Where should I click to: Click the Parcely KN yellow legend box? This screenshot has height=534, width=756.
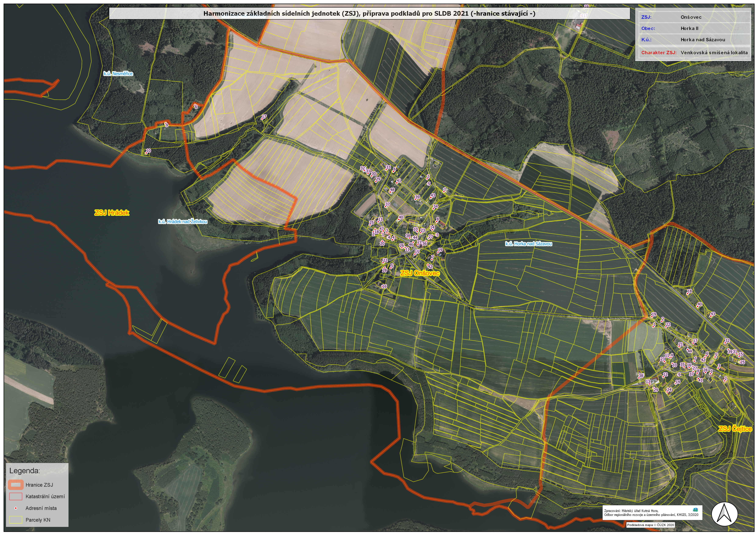[x=16, y=520]
